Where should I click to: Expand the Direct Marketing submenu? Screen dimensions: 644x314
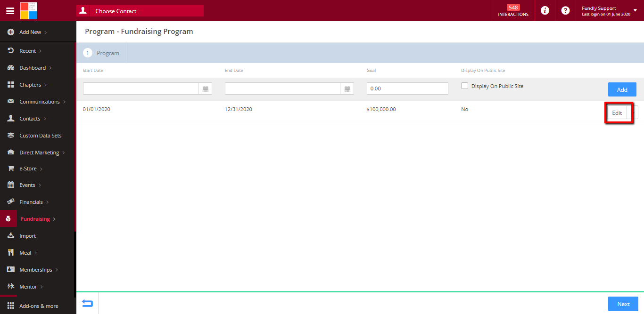point(64,153)
